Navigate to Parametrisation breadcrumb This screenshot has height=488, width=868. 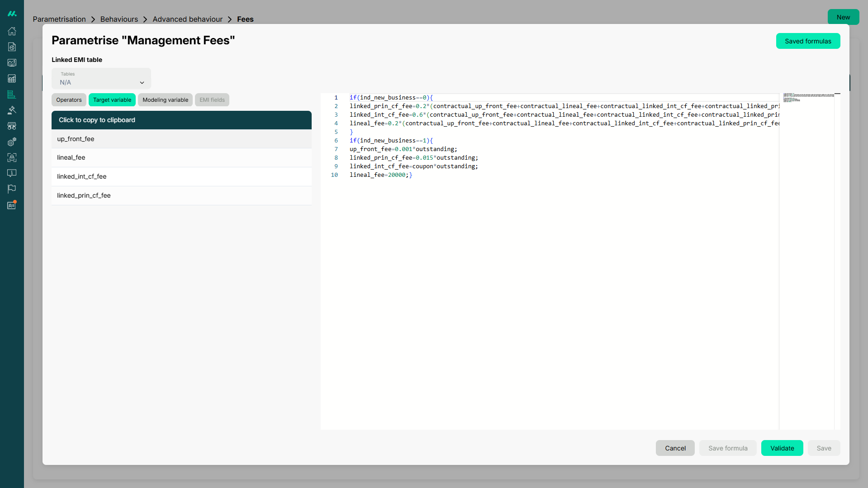(x=59, y=19)
